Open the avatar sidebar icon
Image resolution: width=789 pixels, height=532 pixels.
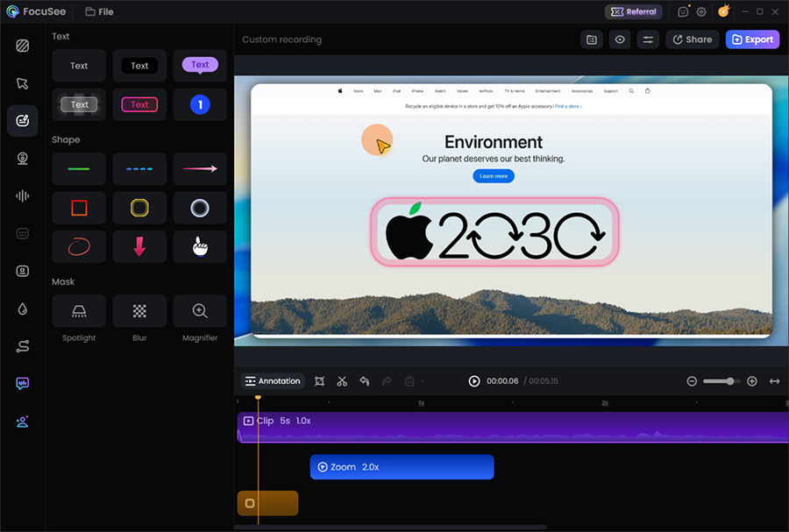tap(23, 422)
